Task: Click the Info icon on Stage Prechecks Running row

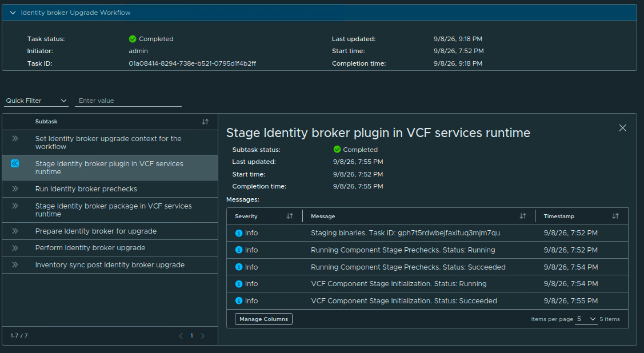Action: coord(239,250)
